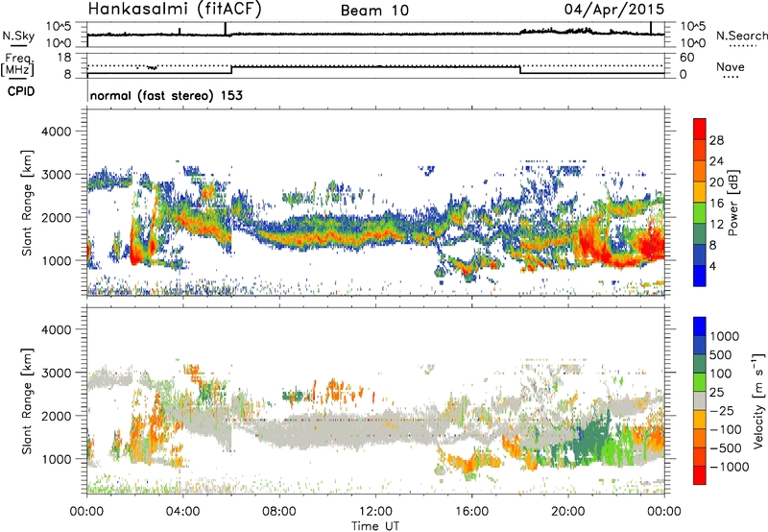Click the 'Velocity [m s⁻¹]' colorbar label
Viewport: 768px width, 532px height.
click(x=758, y=400)
